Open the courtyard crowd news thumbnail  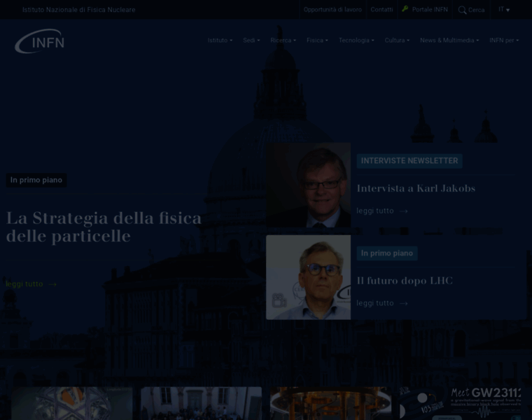(x=201, y=403)
